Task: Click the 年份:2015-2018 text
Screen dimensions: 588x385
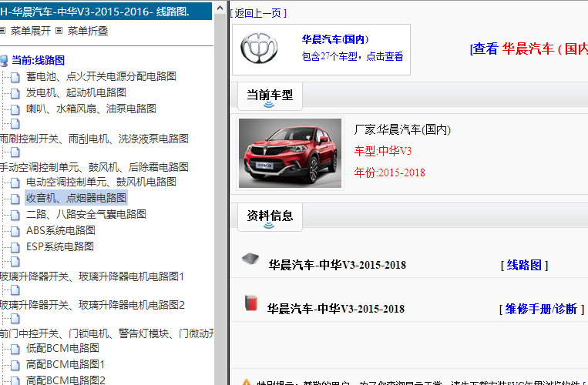Action: pyautogui.click(x=390, y=172)
